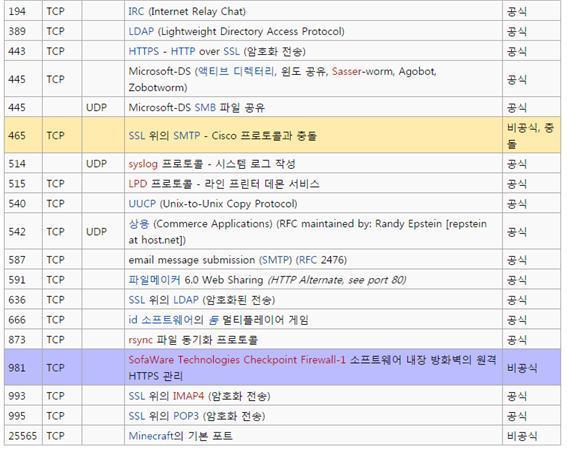Image resolution: width=567 pixels, height=450 pixels.
Task: Click the TCP cell in row 465
Action: [62, 136]
